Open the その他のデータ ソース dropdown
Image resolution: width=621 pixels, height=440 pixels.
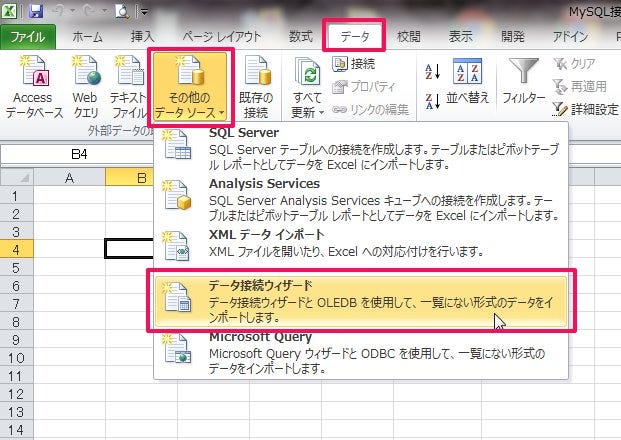click(x=190, y=86)
